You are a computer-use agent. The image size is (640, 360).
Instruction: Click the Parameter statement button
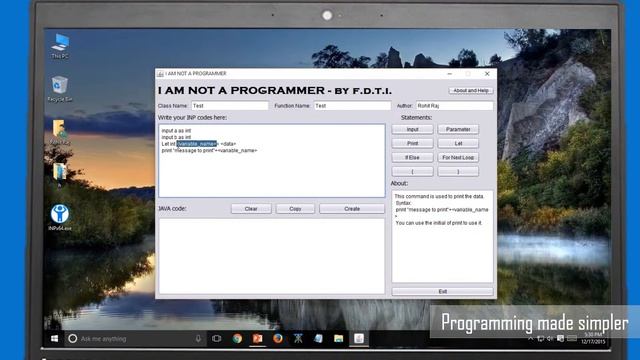(x=458, y=129)
